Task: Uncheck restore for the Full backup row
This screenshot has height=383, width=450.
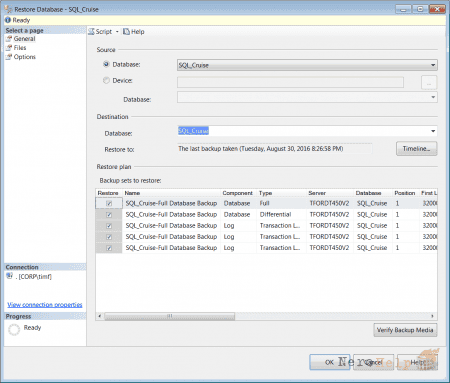Action: (x=109, y=203)
